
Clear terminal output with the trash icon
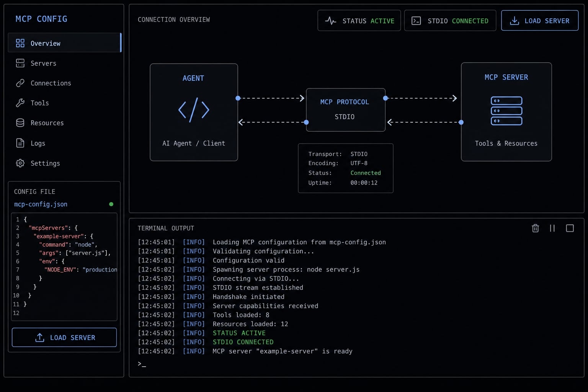pyautogui.click(x=535, y=228)
